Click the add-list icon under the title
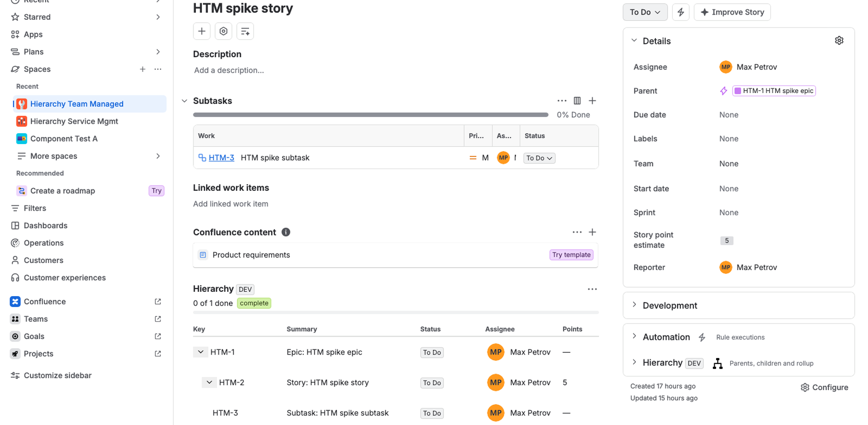868x425 pixels. click(x=245, y=31)
